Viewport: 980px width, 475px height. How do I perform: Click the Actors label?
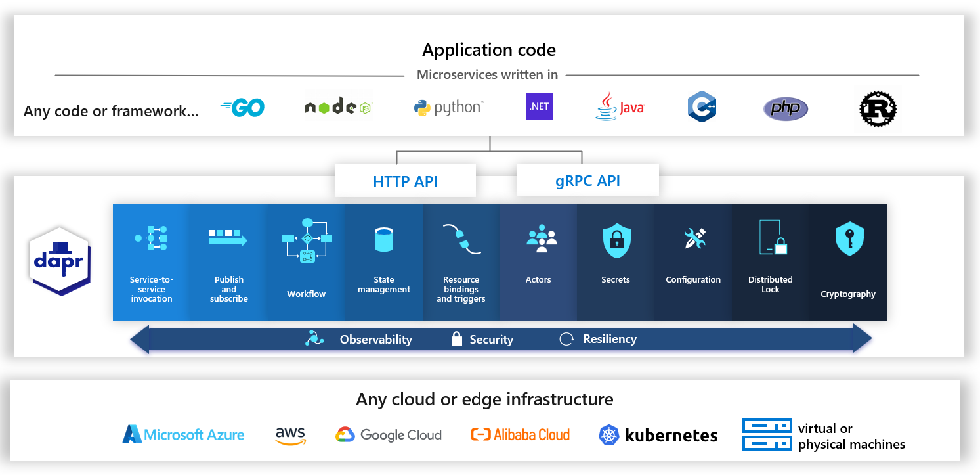[x=538, y=280]
